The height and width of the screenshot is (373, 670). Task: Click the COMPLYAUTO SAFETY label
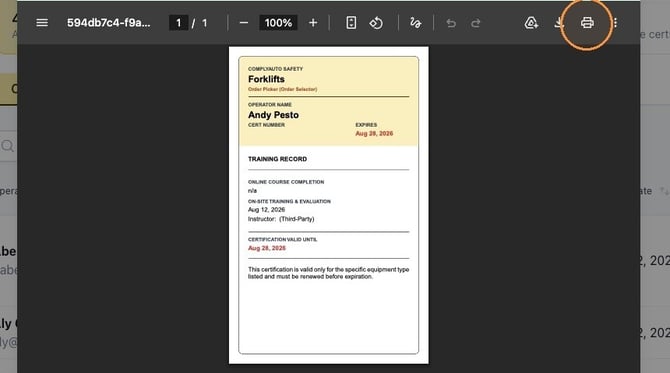(x=275, y=69)
